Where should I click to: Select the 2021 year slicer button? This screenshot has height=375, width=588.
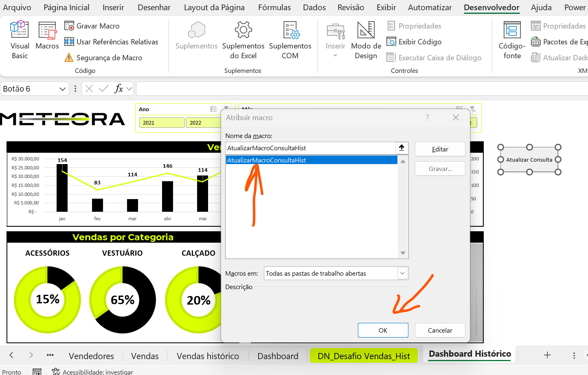[x=162, y=123]
